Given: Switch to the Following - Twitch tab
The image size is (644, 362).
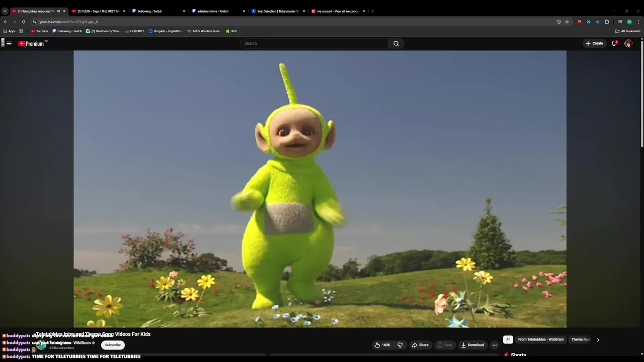Looking at the screenshot, I should tap(158, 11).
